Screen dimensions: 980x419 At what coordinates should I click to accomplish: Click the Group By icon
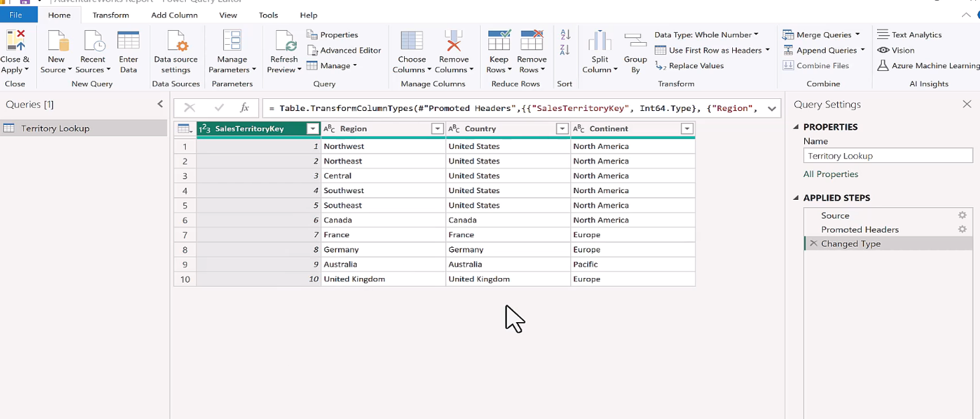point(635,42)
